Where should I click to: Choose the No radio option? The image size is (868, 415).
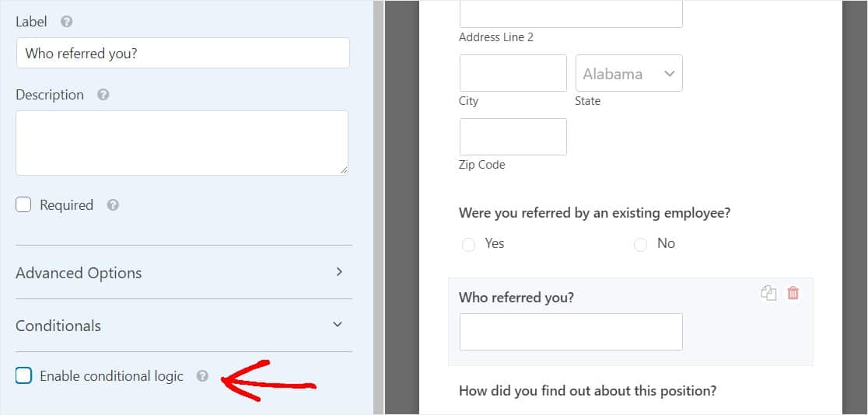[x=640, y=245]
